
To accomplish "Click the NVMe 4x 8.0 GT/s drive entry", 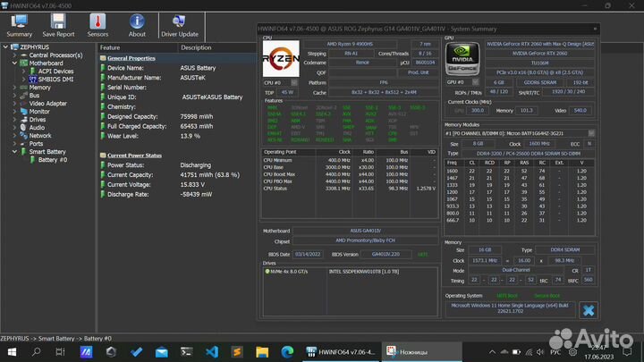I will tap(289, 272).
